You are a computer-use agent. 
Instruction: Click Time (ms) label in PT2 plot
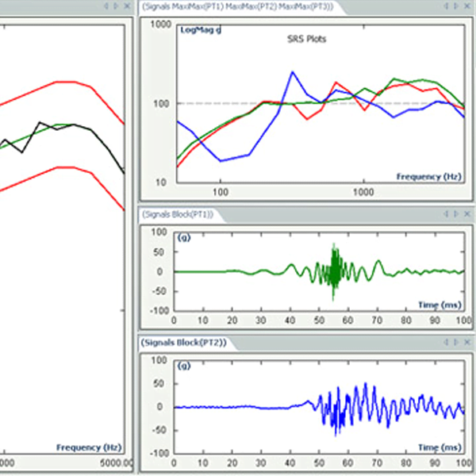[440, 447]
